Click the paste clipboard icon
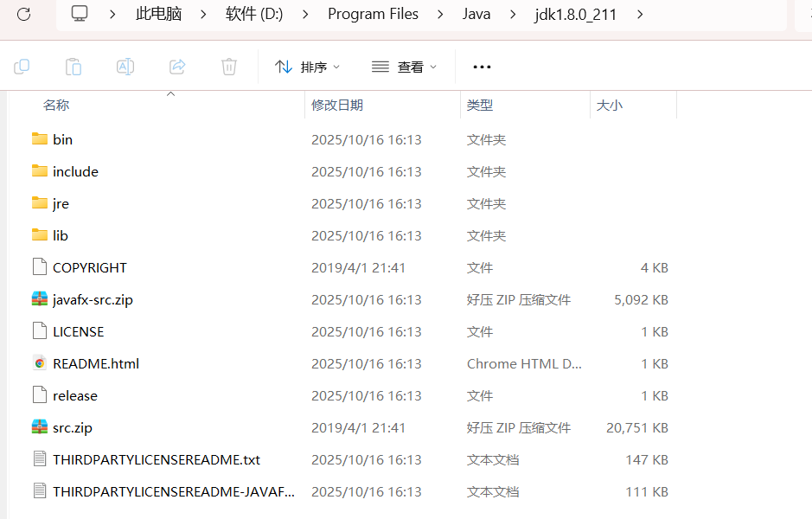The width and height of the screenshot is (812, 519). click(x=74, y=67)
